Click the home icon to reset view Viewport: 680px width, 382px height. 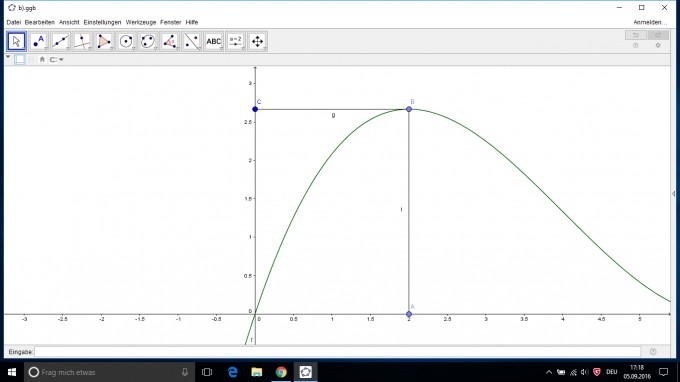pyautogui.click(x=42, y=59)
